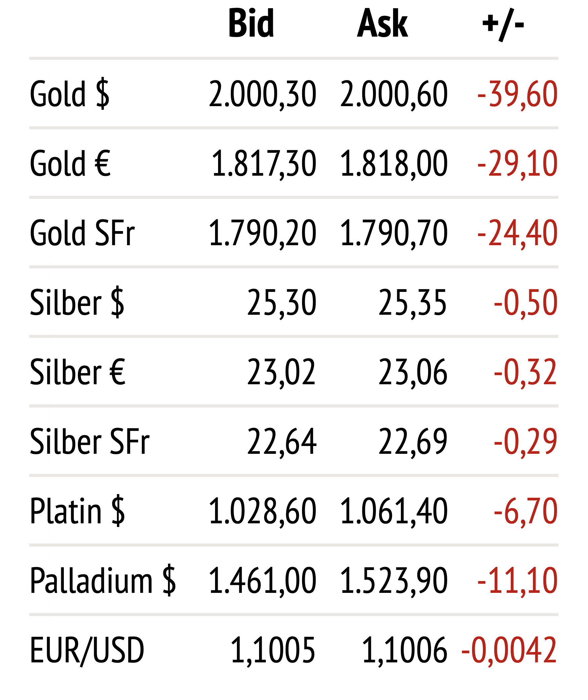The image size is (588, 700).
Task: Click the Silber $ ask price 25,35
Action: [413, 303]
